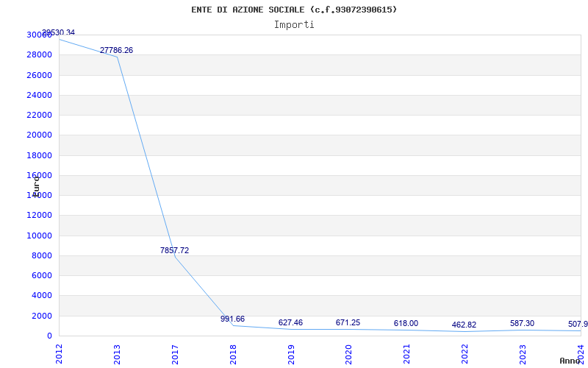Image resolution: width=588 pixels, height=368 pixels.
Task: Click the 24000 y-axis tick label
Action: [x=39, y=95]
